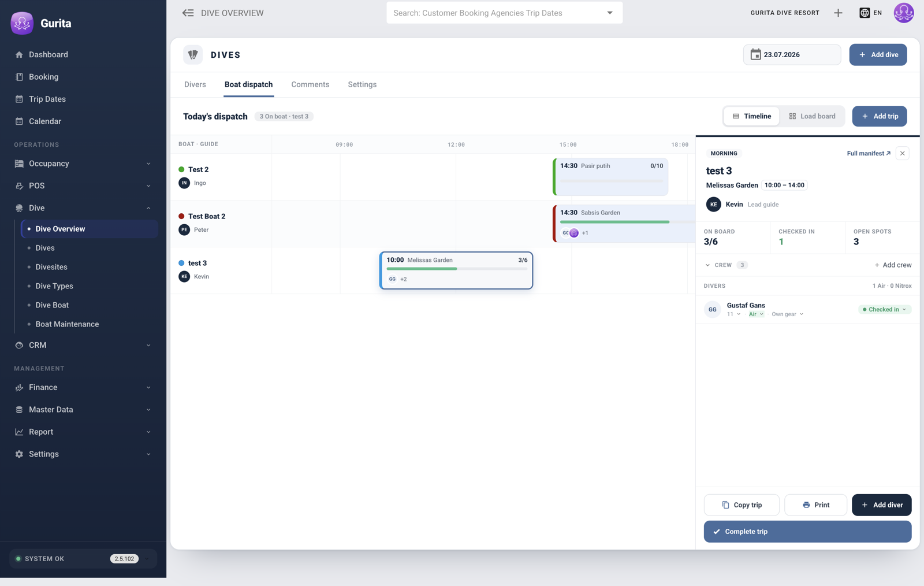Change Gustaf Gans Checked in status
Screen dimensions: 924x586
(884, 309)
